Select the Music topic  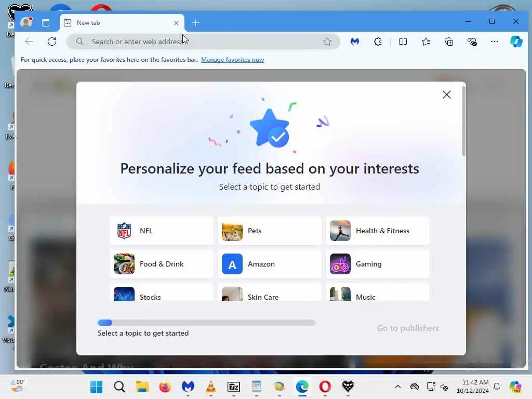click(x=378, y=292)
